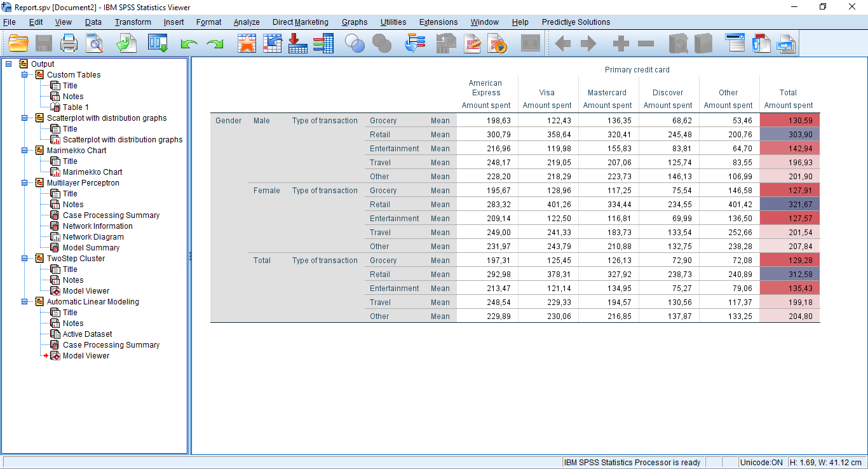Select Model Viewer under Automatic Linear Modeling

pyautogui.click(x=86, y=355)
